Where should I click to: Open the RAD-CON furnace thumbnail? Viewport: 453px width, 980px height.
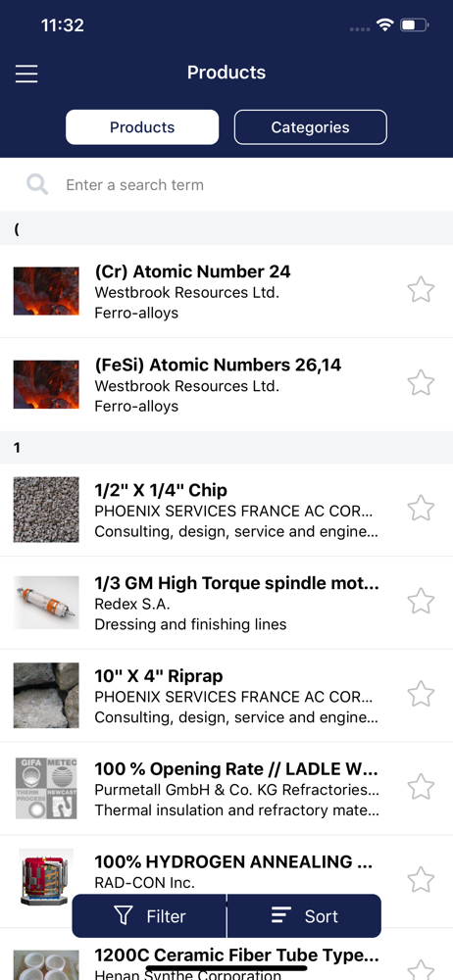[x=46, y=877]
